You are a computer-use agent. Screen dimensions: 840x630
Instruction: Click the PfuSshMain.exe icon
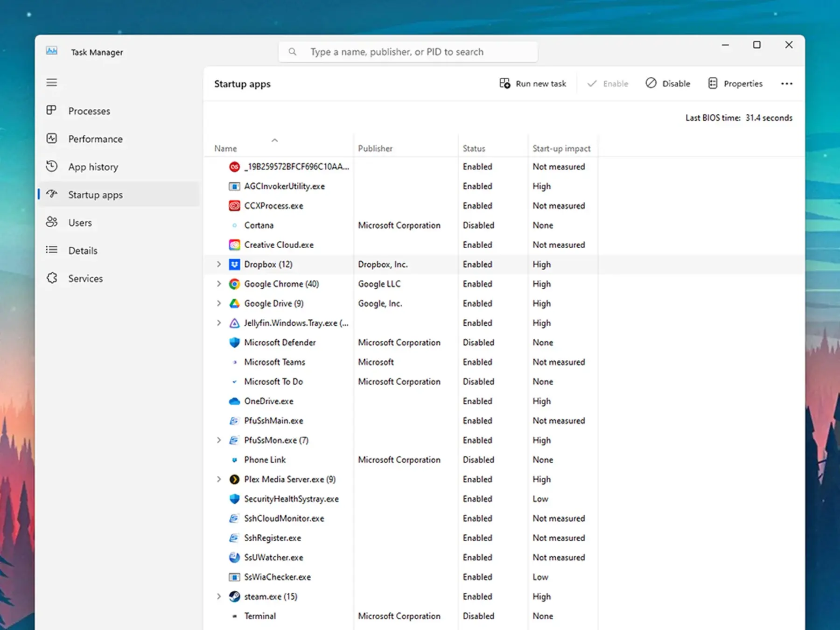pos(234,421)
